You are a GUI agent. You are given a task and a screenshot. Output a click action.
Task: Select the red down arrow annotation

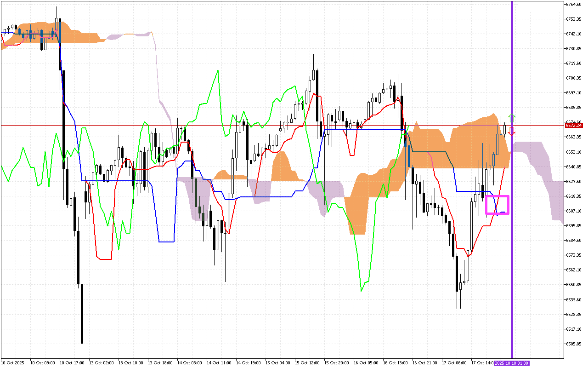tap(511, 132)
